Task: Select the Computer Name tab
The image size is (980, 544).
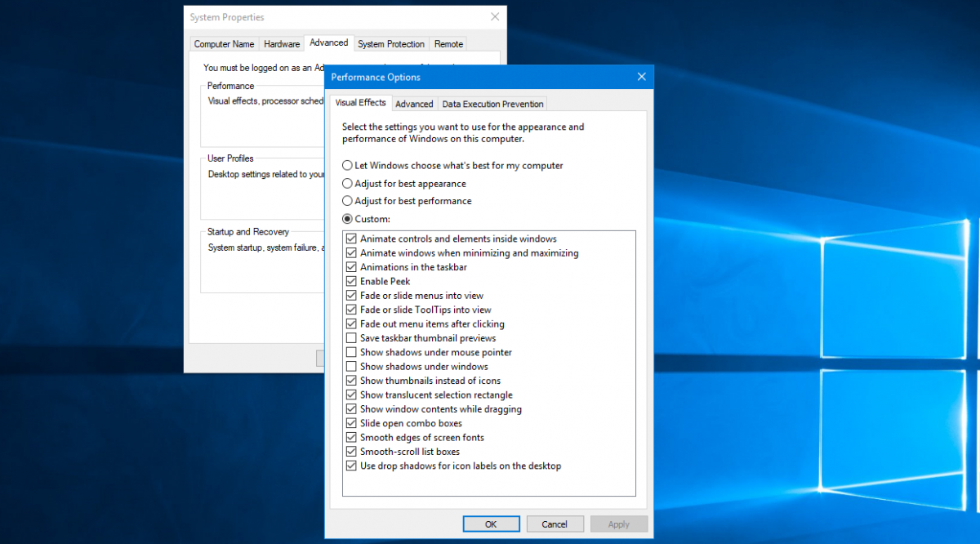Action: [x=224, y=43]
